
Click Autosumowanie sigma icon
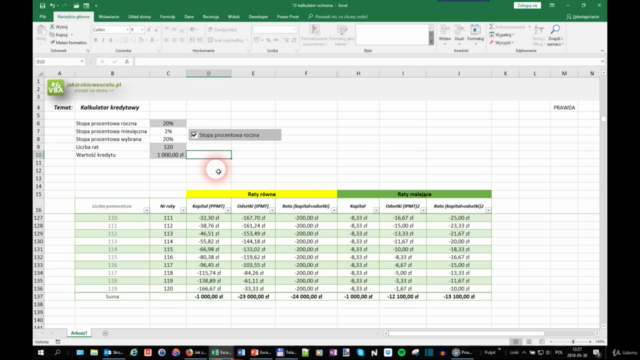coord(491,27)
